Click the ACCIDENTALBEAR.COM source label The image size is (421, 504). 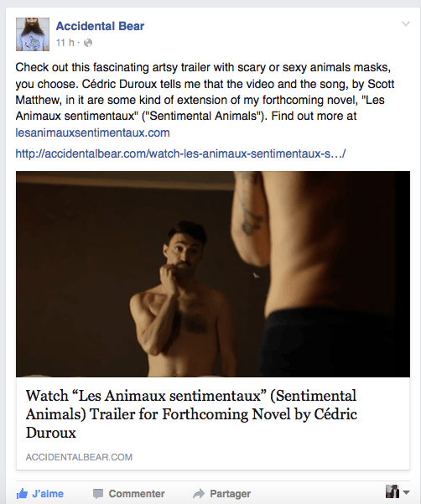[79, 457]
